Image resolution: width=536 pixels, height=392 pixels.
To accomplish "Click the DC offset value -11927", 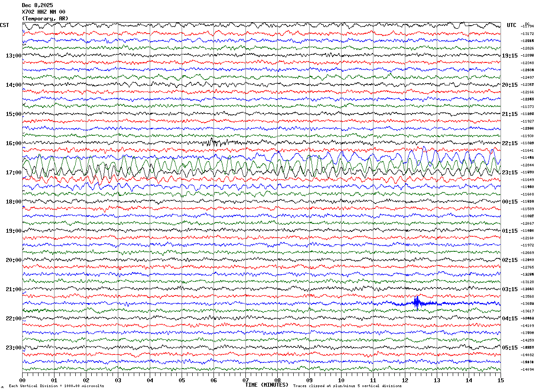I will pos(528,121).
